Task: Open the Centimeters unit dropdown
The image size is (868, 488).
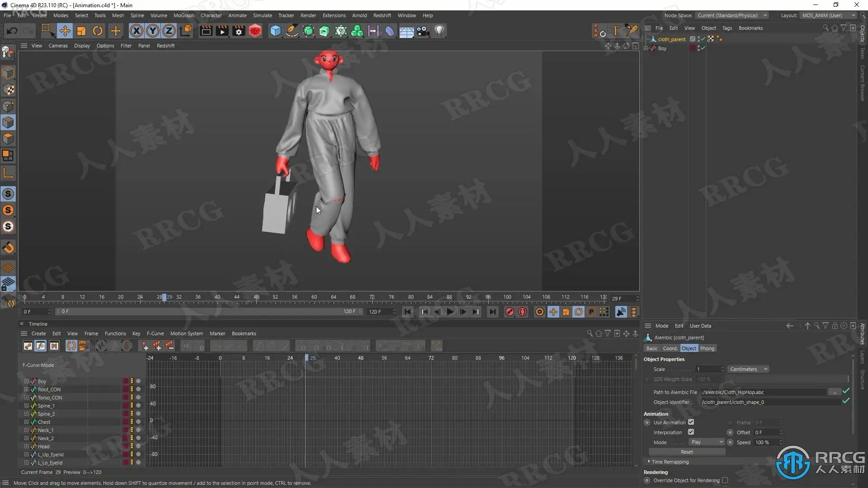Action: tap(748, 369)
